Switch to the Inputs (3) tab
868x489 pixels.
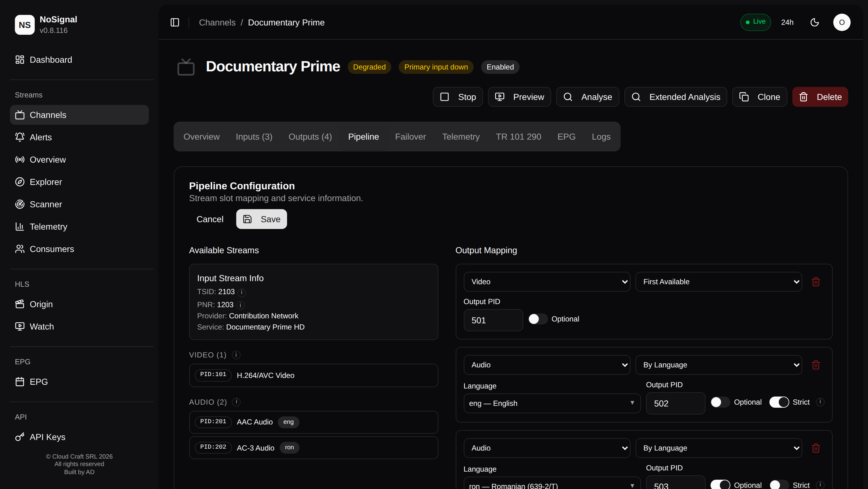[254, 137]
